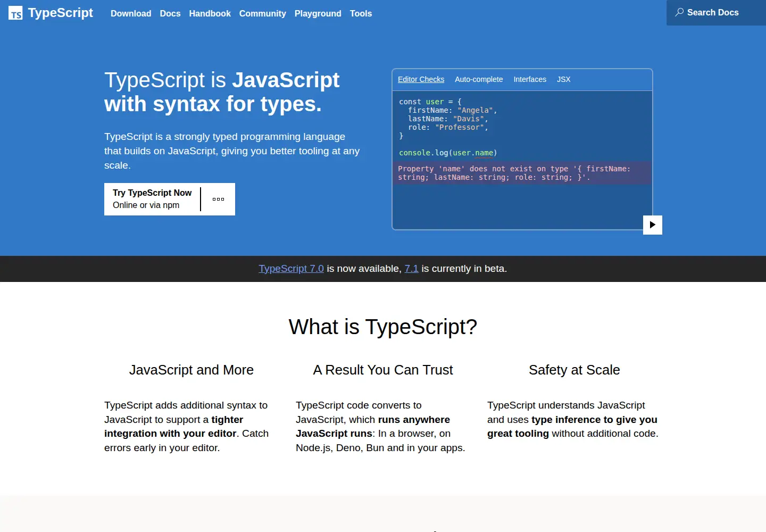This screenshot has height=532, width=766.
Task: Click the three-squares icon in Try button
Action: pos(218,199)
